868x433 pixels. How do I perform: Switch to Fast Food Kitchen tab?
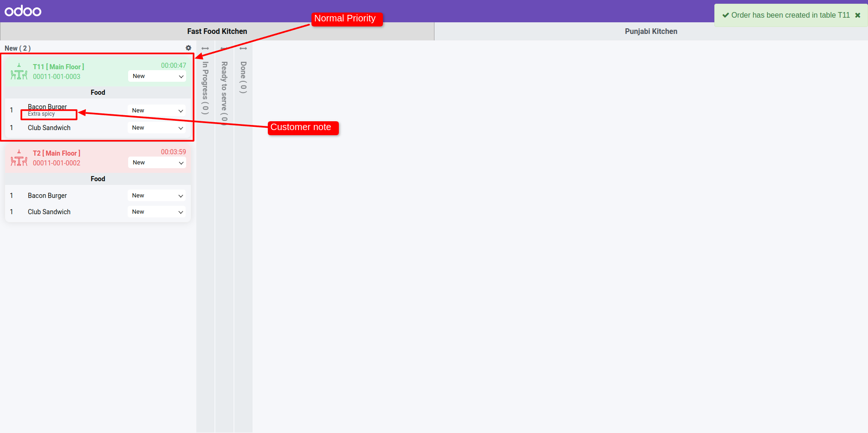coord(217,31)
